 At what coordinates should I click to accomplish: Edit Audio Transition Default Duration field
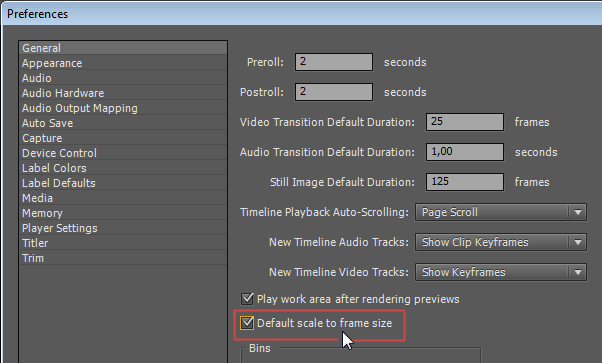[x=465, y=152]
